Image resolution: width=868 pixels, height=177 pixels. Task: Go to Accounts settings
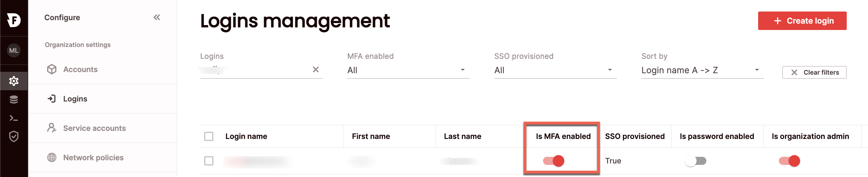coord(80,69)
